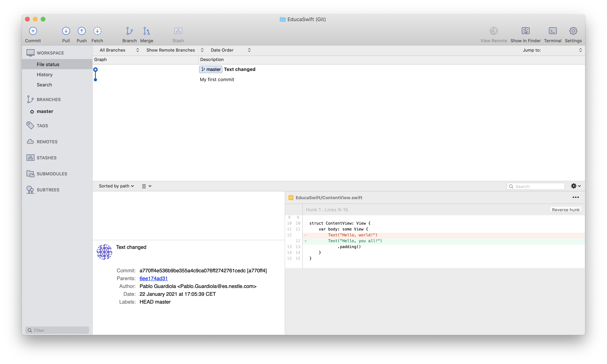This screenshot has height=364, width=607.
Task: Push commits with the Push icon
Action: click(x=82, y=31)
